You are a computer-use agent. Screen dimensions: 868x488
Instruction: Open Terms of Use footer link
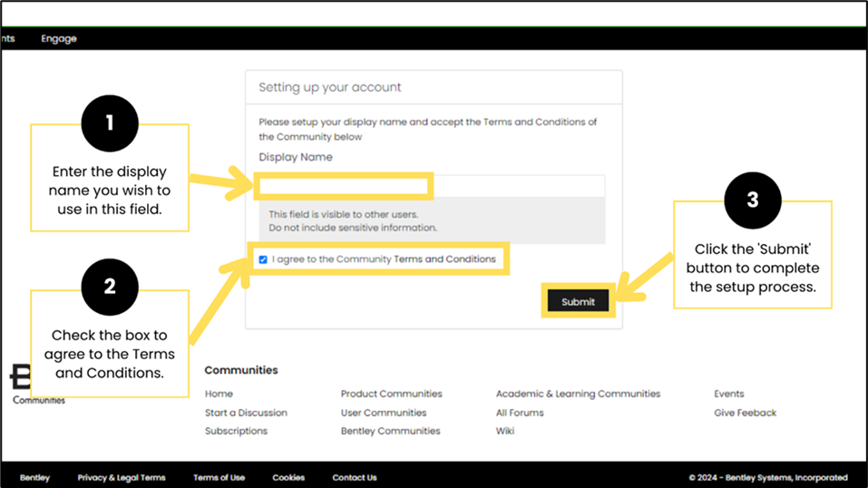click(x=219, y=477)
